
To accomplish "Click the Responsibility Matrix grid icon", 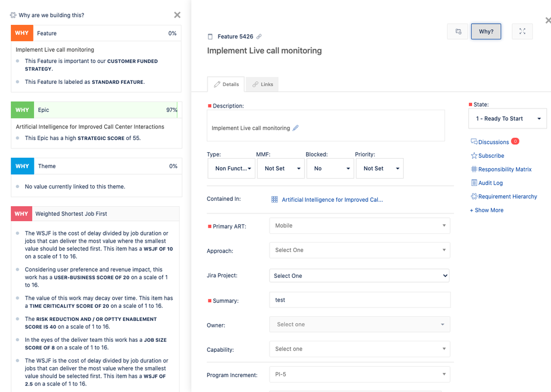I will click(x=474, y=169).
